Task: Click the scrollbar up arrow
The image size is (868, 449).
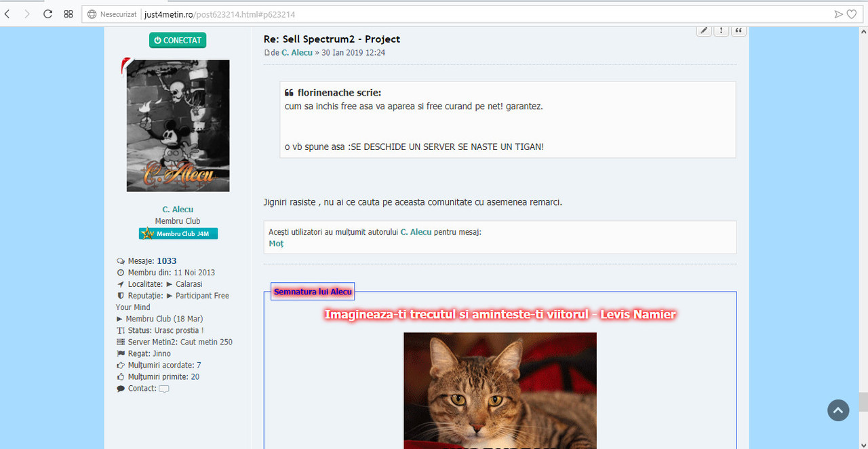Action: tap(863, 31)
